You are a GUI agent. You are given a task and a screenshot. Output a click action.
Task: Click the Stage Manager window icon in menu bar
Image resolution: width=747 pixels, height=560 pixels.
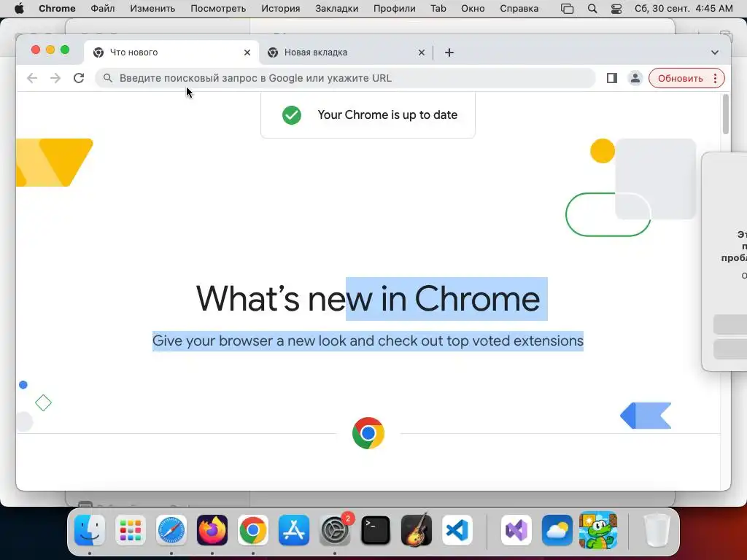click(567, 9)
